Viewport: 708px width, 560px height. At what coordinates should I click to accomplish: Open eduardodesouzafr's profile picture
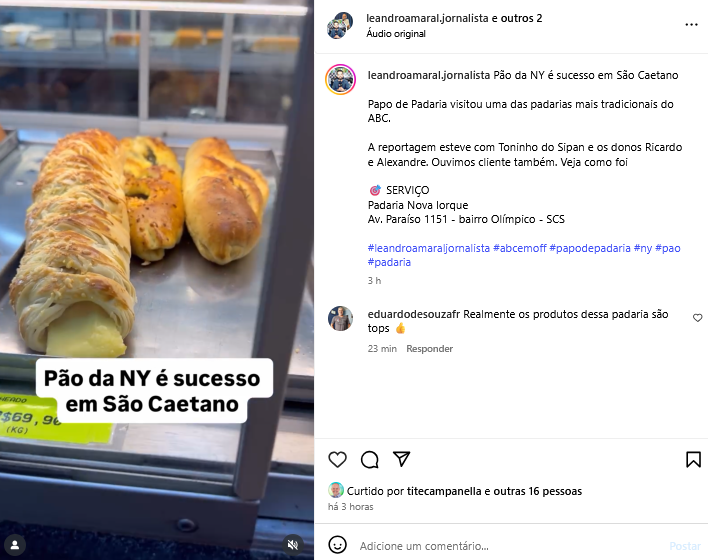point(340,318)
